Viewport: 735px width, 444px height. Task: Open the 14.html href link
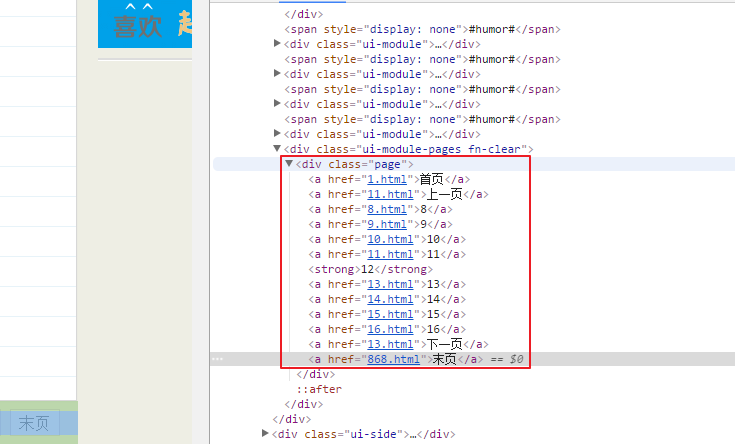pyautogui.click(x=390, y=299)
